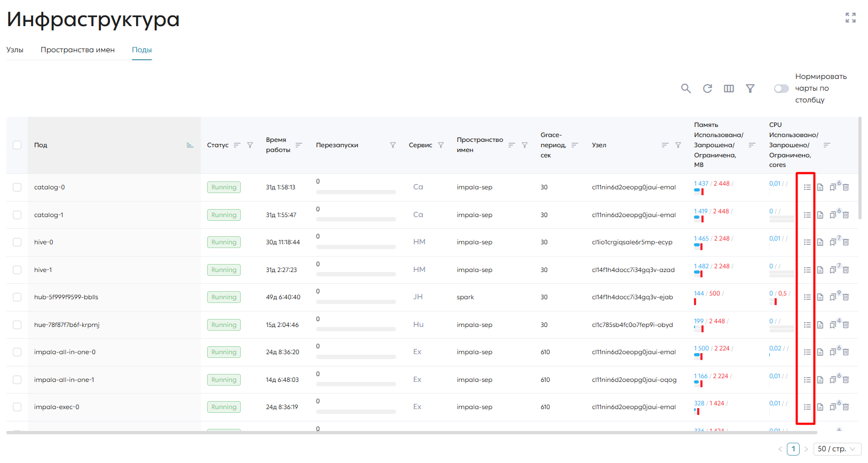Open bookmarks icon for impala-all-in-one-0
The width and height of the screenshot is (868, 463).
[833, 352]
